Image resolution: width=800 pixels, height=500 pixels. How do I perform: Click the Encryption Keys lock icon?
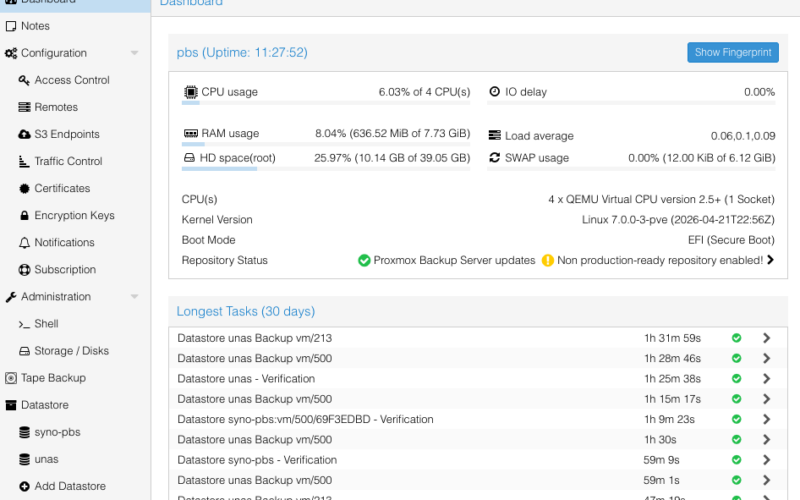point(24,215)
